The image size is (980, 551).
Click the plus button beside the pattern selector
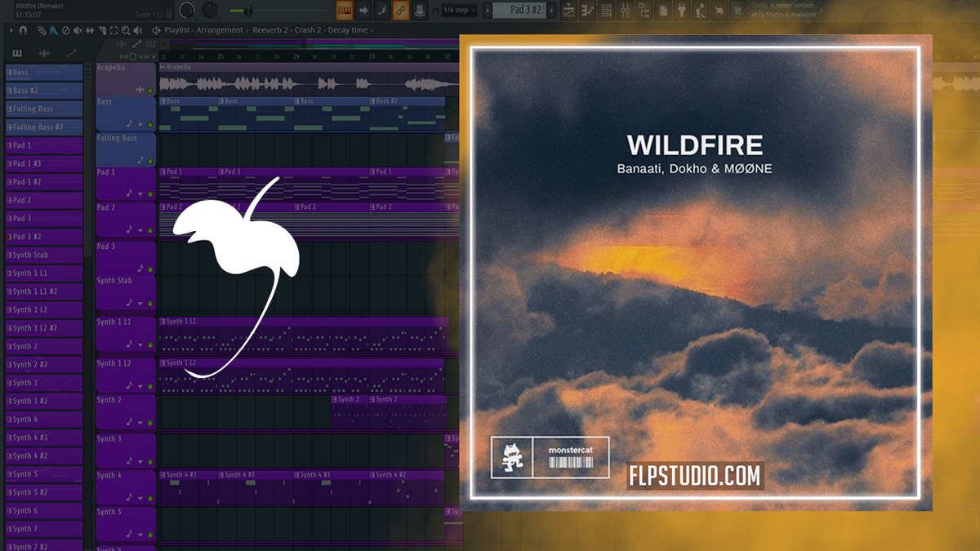click(552, 11)
